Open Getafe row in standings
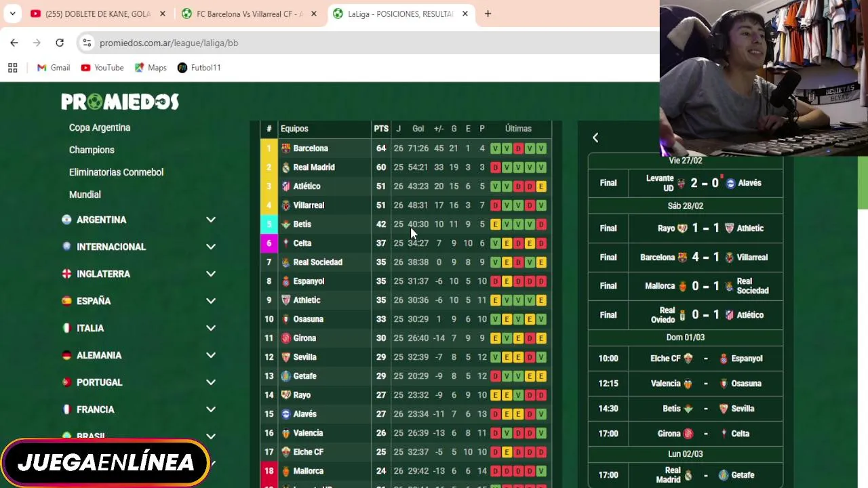 406,376
